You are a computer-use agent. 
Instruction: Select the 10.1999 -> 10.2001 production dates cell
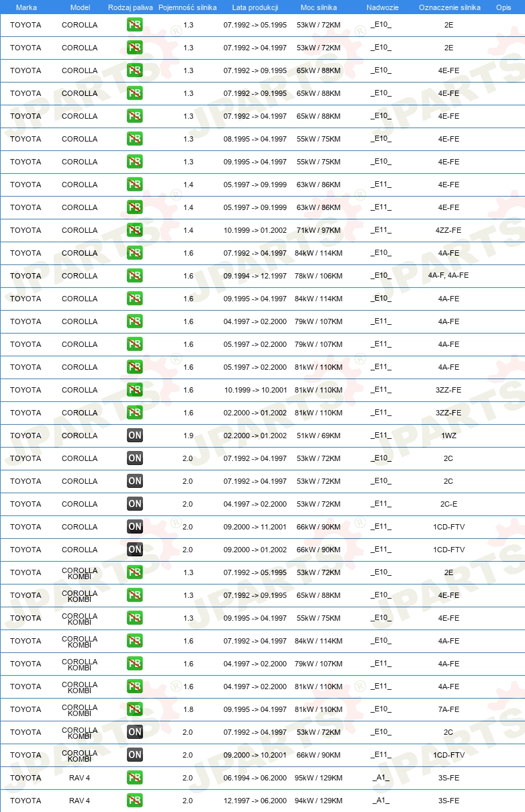coord(255,390)
